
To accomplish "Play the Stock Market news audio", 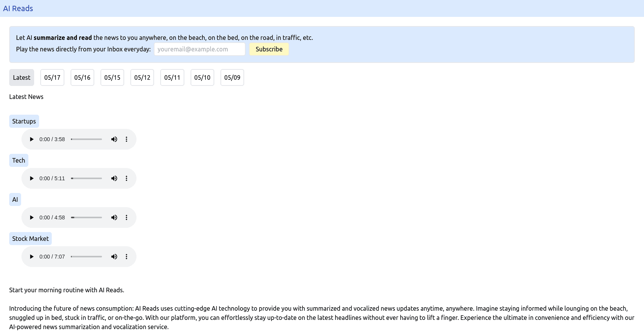I will coord(32,257).
